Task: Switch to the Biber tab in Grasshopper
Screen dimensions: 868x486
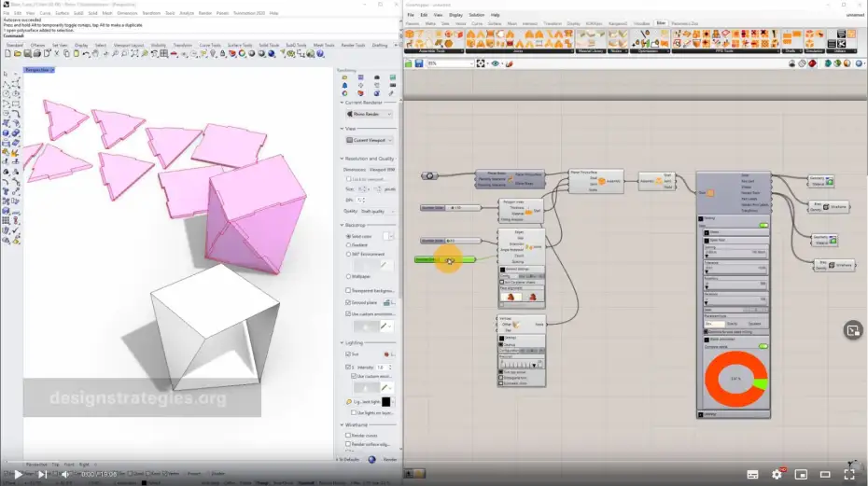Action: (661, 23)
